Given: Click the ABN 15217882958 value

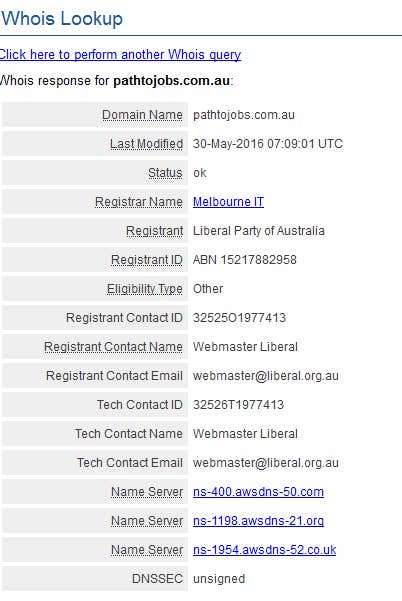Looking at the screenshot, I should click(244, 260).
